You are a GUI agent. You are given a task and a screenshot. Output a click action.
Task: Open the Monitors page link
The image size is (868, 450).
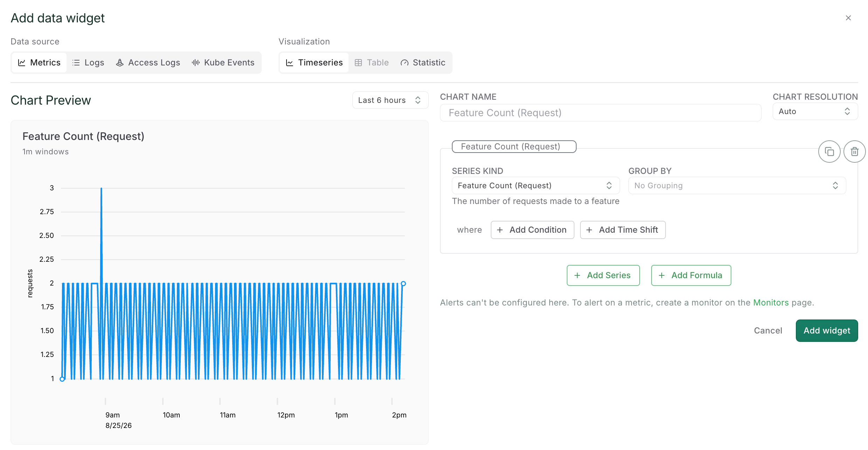click(771, 303)
